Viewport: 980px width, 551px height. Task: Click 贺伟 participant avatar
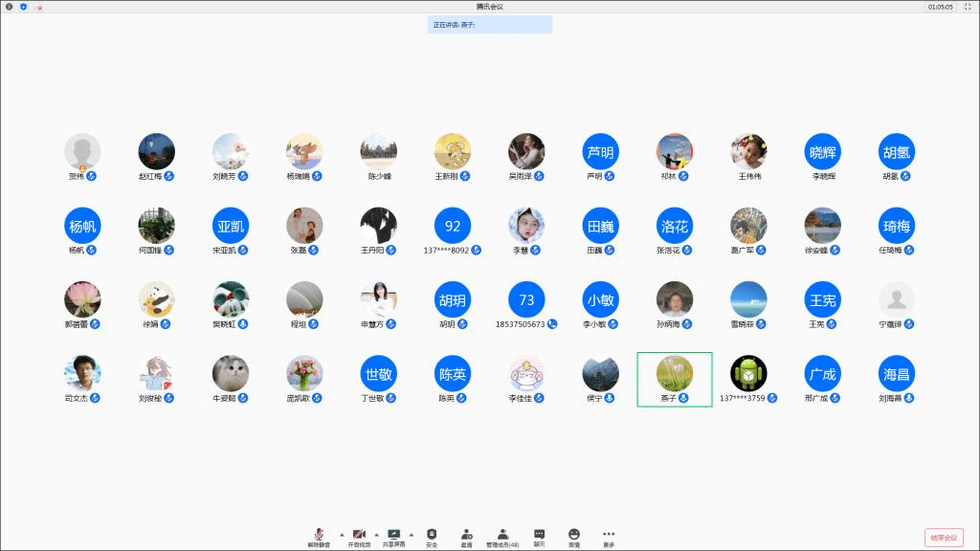82,151
